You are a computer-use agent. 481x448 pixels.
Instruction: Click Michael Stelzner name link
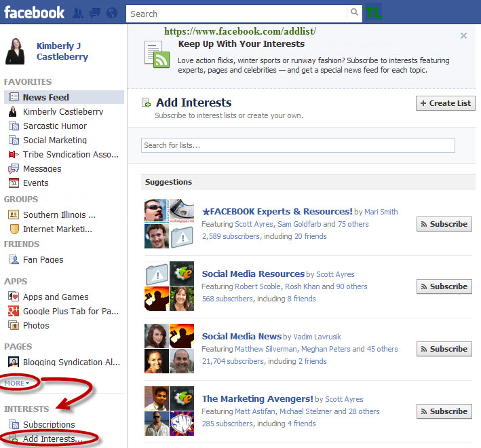point(305,411)
